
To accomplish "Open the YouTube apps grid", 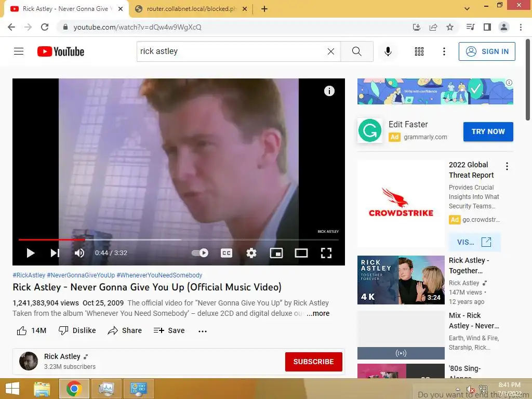I will coord(419,51).
